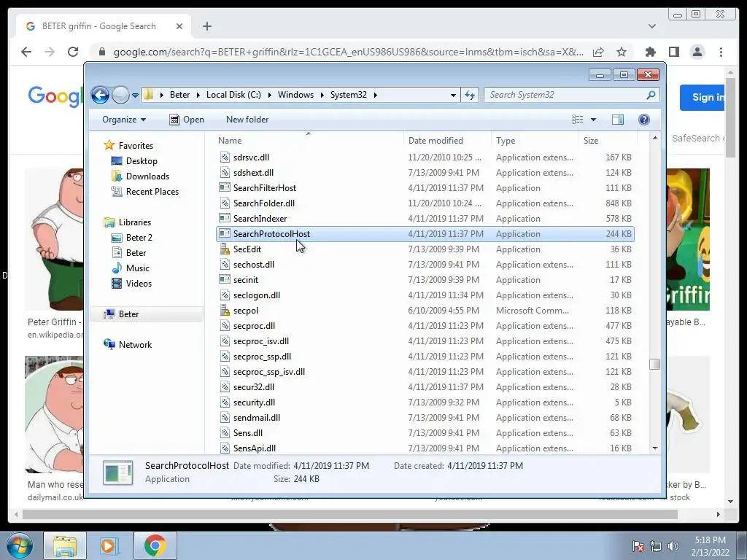Viewport: 747px width, 560px height.
Task: Select the SensApi.dll file icon
Action: tap(225, 448)
